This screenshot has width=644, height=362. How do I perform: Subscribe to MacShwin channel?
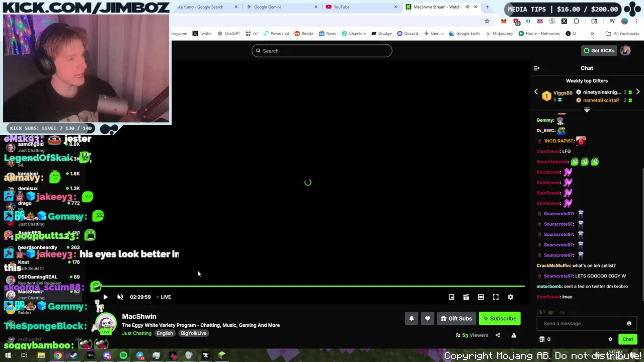click(x=500, y=318)
